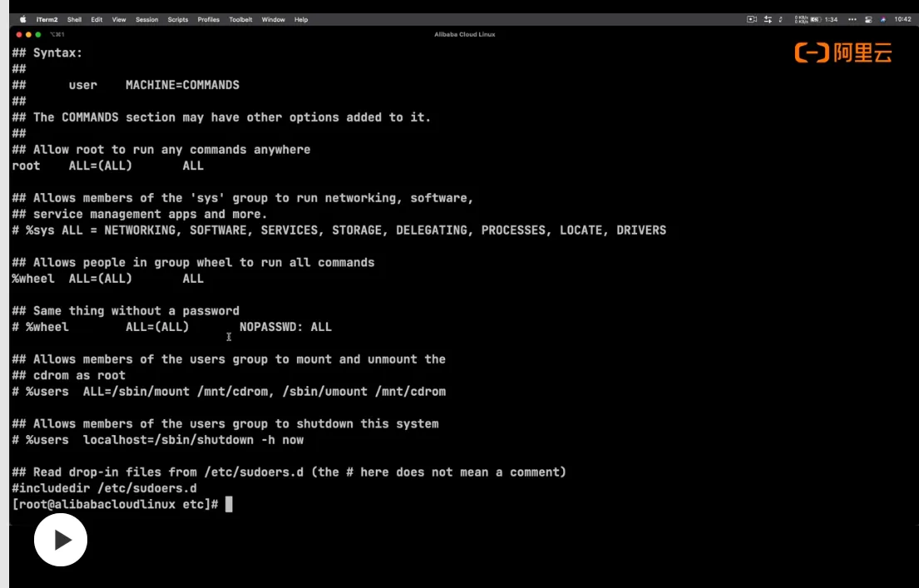The height and width of the screenshot is (588, 919).
Task: Click '## cdrom as root' line
Action: click(68, 375)
